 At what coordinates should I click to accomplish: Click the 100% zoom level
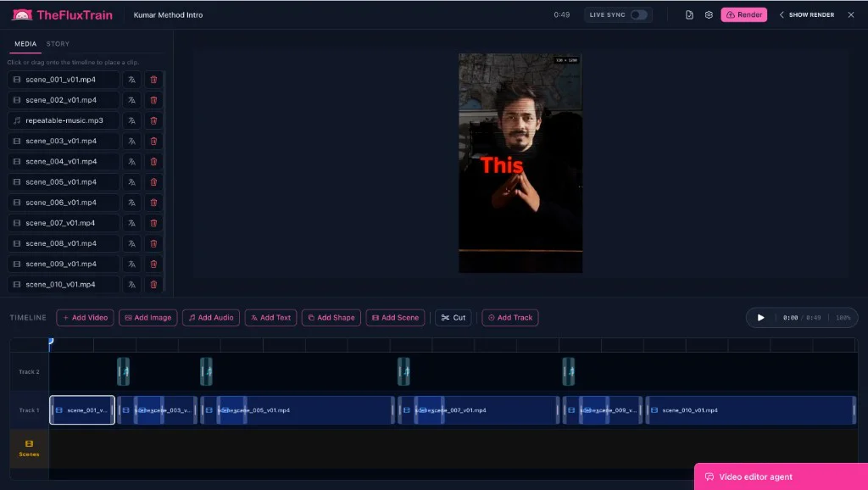point(843,318)
